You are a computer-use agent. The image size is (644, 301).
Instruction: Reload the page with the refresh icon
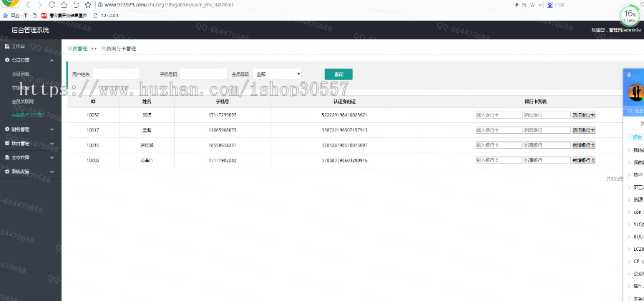click(52, 5)
